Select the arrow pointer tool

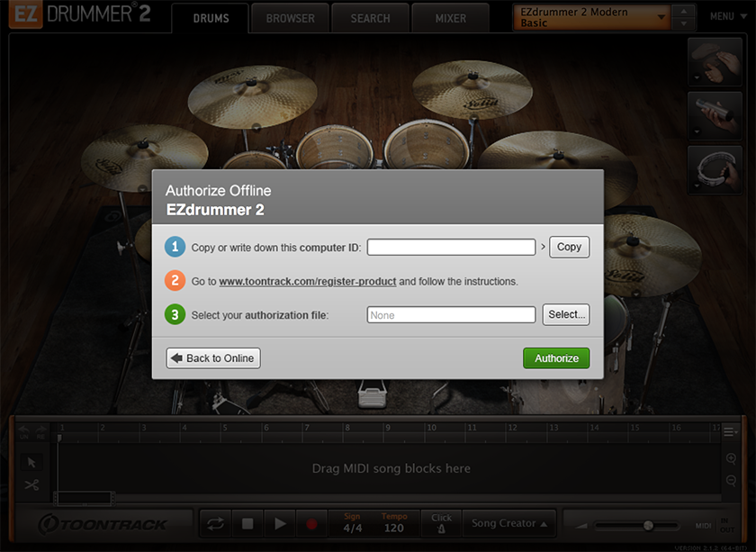point(31,462)
